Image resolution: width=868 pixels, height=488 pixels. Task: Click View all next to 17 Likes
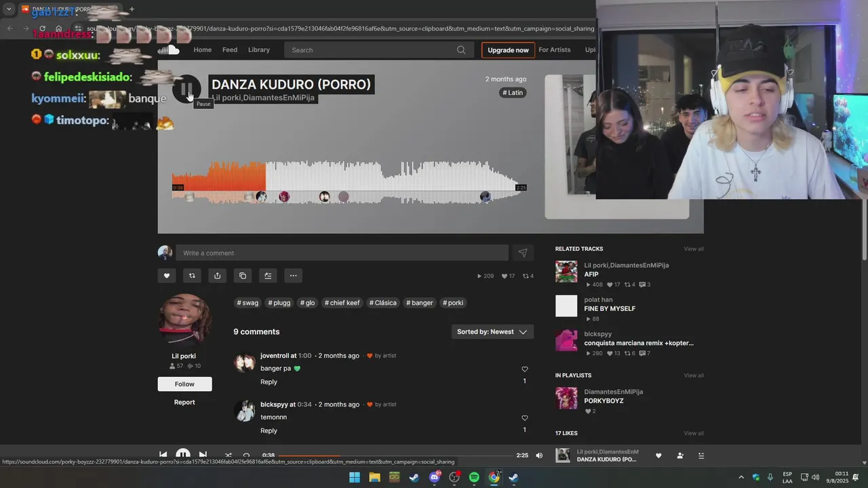coord(694,433)
